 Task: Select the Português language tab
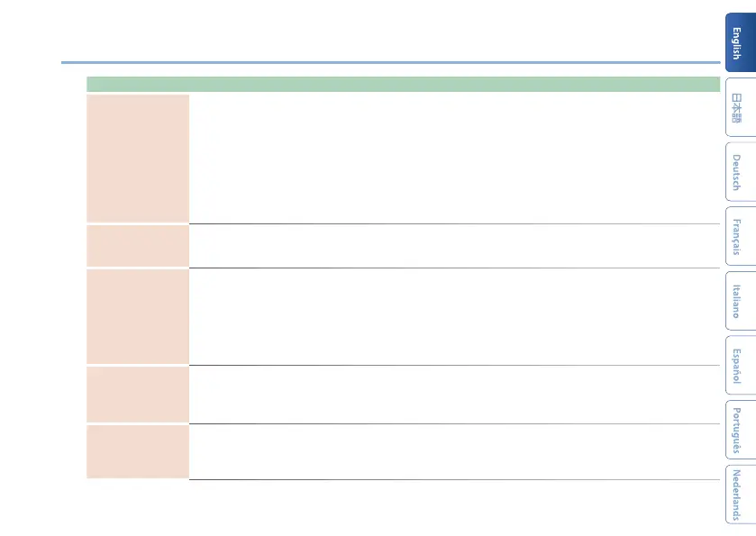click(x=738, y=431)
